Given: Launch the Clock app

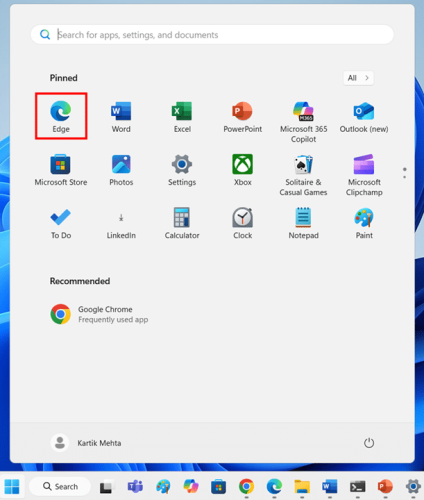Looking at the screenshot, I should (243, 223).
